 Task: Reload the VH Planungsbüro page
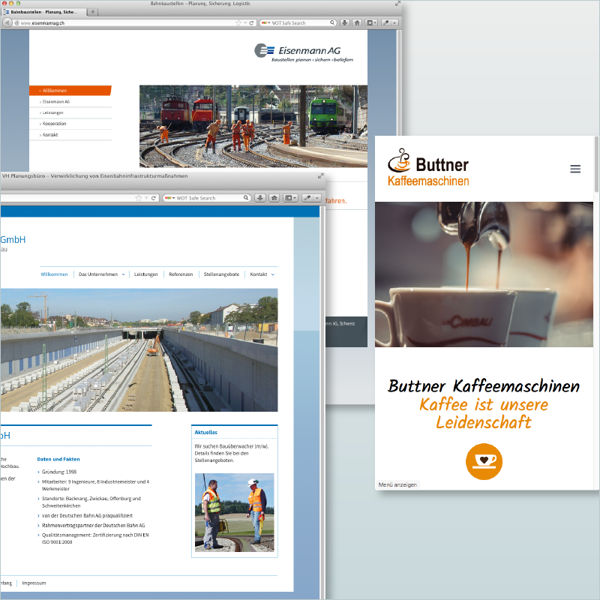pyautogui.click(x=153, y=198)
